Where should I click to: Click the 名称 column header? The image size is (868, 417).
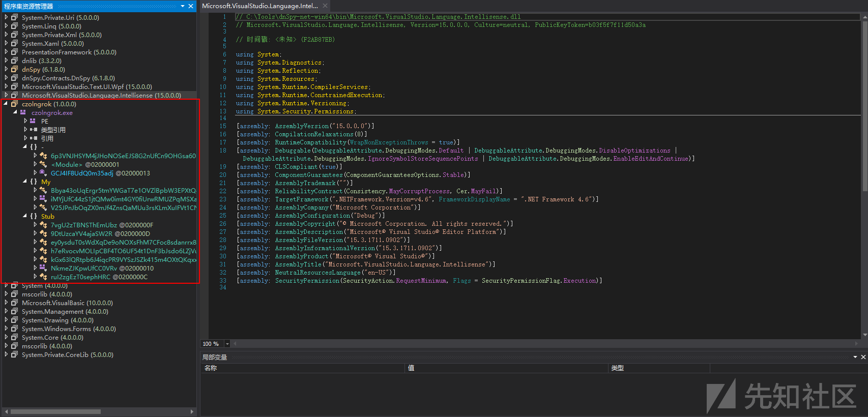click(303, 368)
